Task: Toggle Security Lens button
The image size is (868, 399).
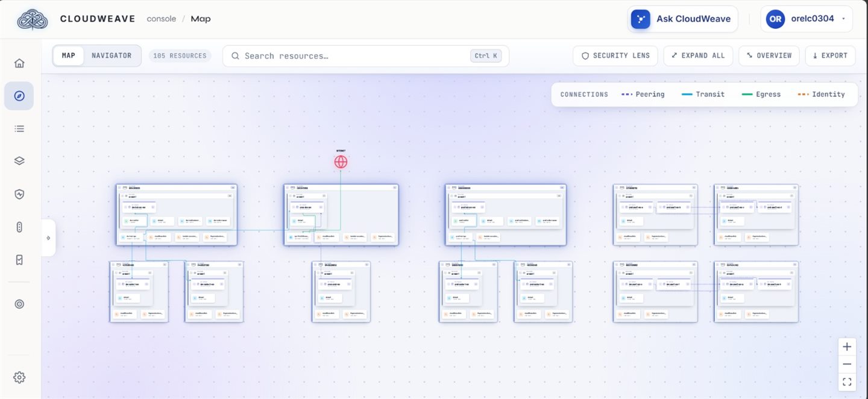Action: click(615, 55)
